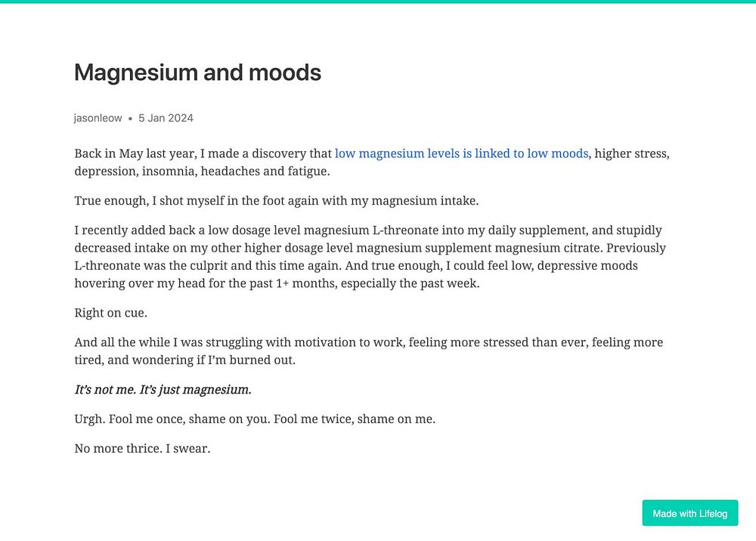Open author jasonleow's profile
This screenshot has width=756, height=541.
point(98,118)
